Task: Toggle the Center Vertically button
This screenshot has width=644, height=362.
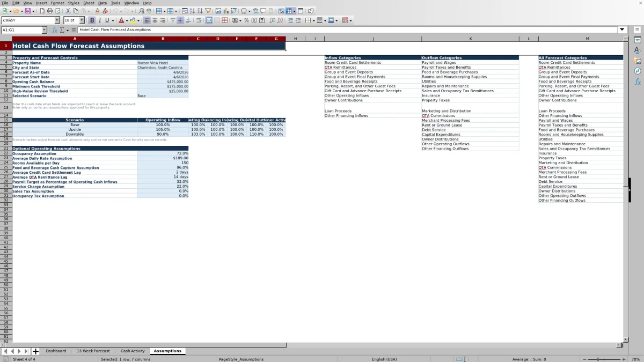Action: pyautogui.click(x=180, y=20)
